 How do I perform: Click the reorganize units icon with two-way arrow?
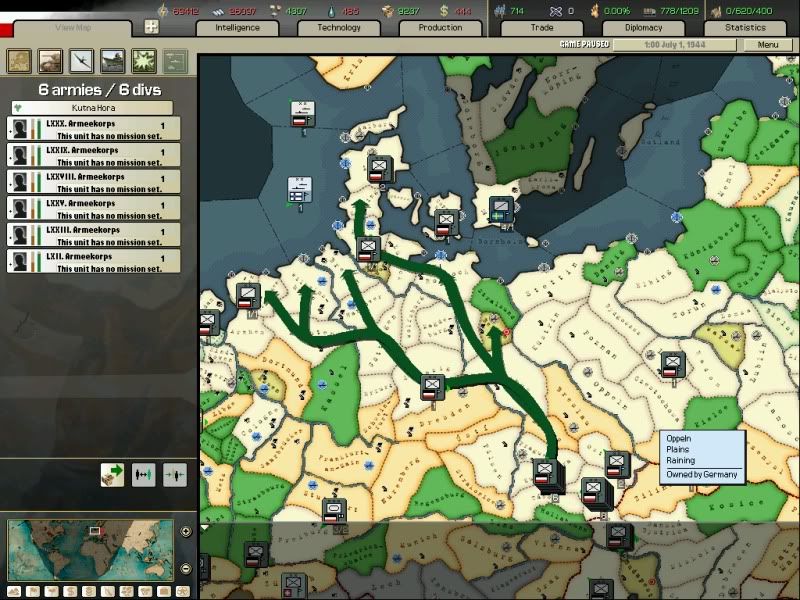[x=144, y=475]
